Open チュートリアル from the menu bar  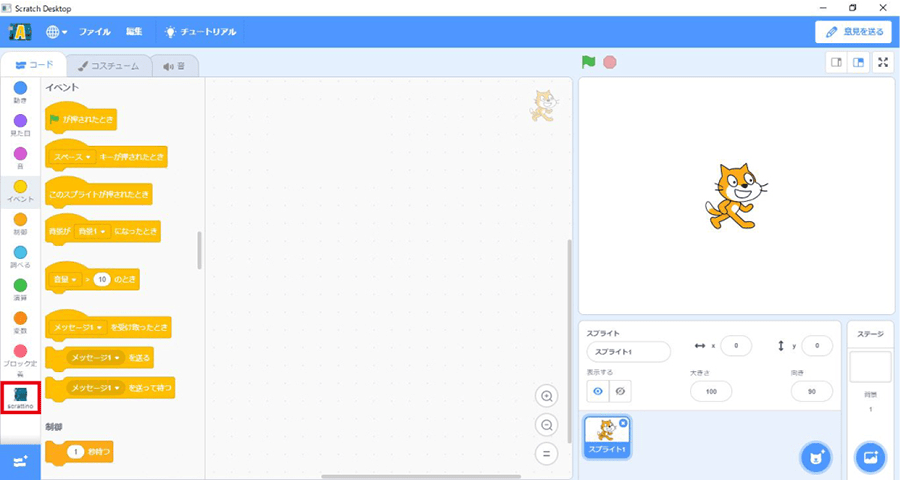click(201, 32)
